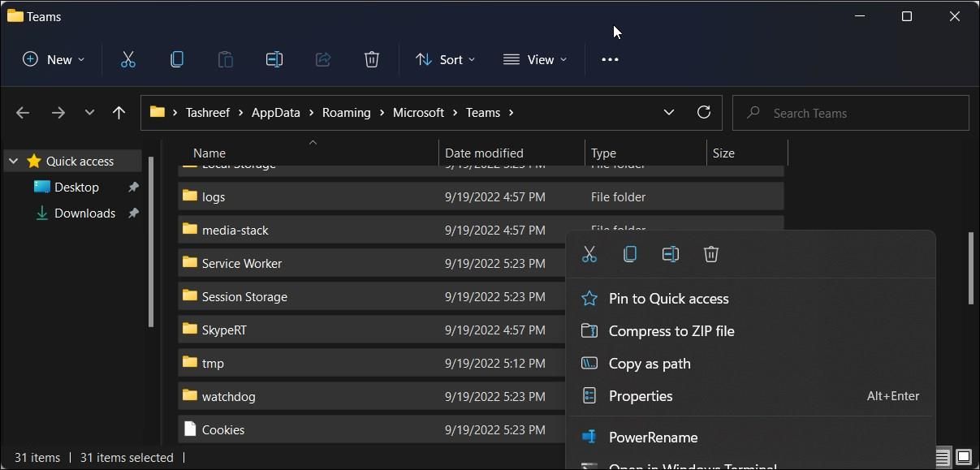
Task: Select the Cut icon in the toolbar
Action: 127,58
